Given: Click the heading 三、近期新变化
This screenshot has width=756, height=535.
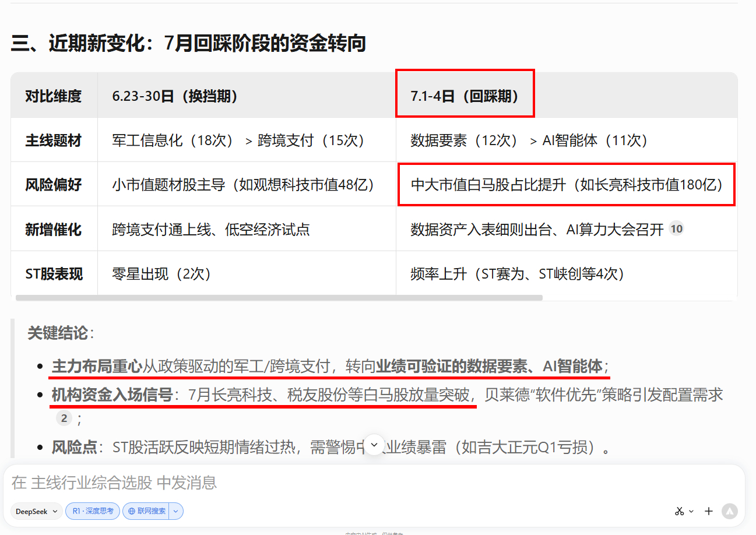Looking at the screenshot, I should point(188,44).
